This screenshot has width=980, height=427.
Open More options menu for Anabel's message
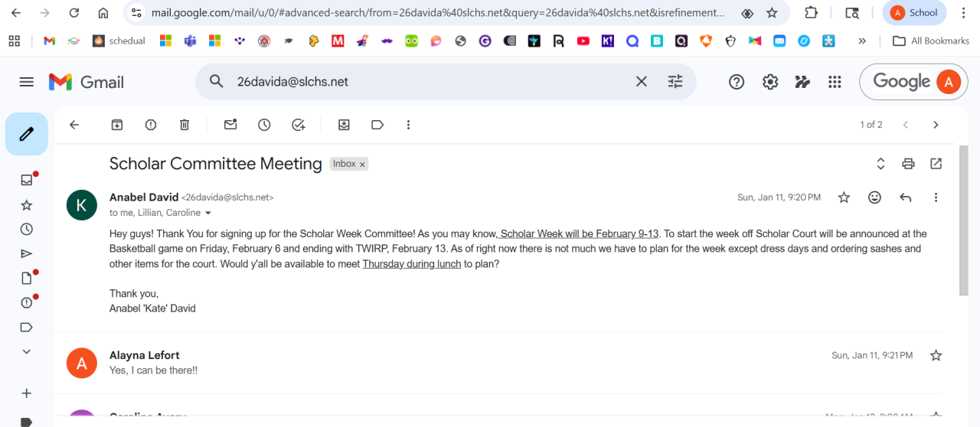pyautogui.click(x=936, y=197)
